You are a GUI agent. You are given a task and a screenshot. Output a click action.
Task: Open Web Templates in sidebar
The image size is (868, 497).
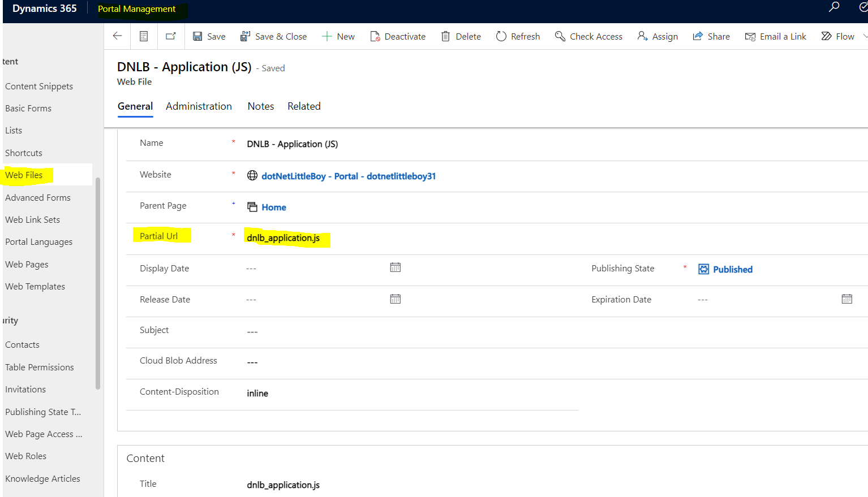click(35, 287)
